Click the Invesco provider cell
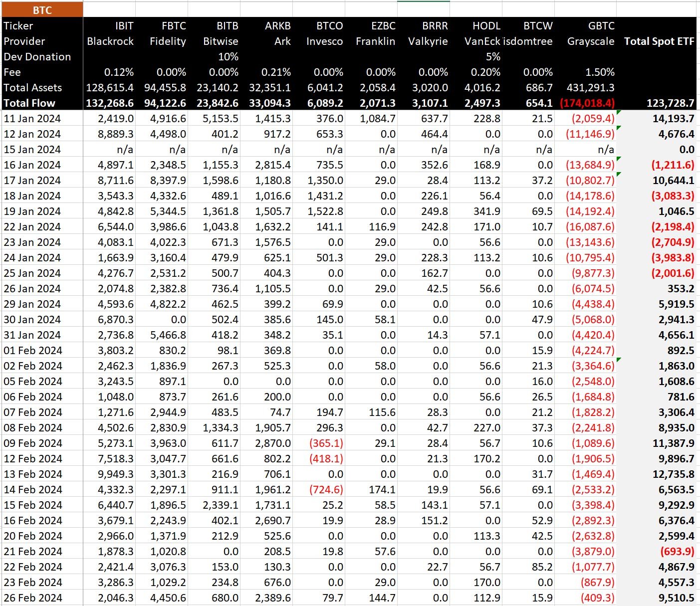 pyautogui.click(x=325, y=41)
